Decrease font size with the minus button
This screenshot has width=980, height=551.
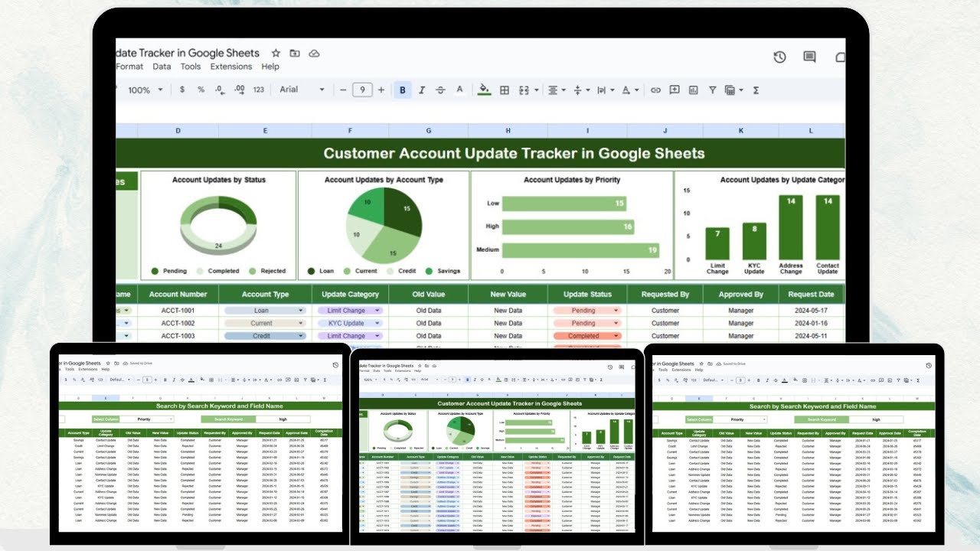click(343, 90)
